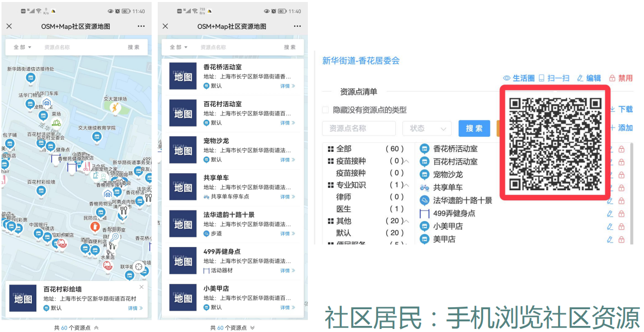Screen dimensions: 644x332
Task: Click the 生活圈 link
Action: pos(519,78)
